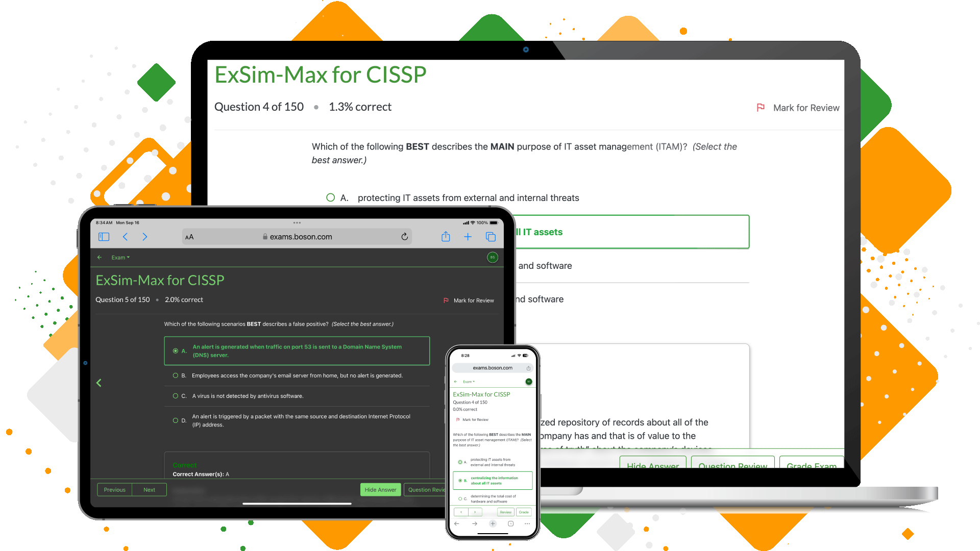Image resolution: width=980 pixels, height=551 pixels.
Task: Click the sidebar toggle icon on iPad
Action: coord(103,236)
